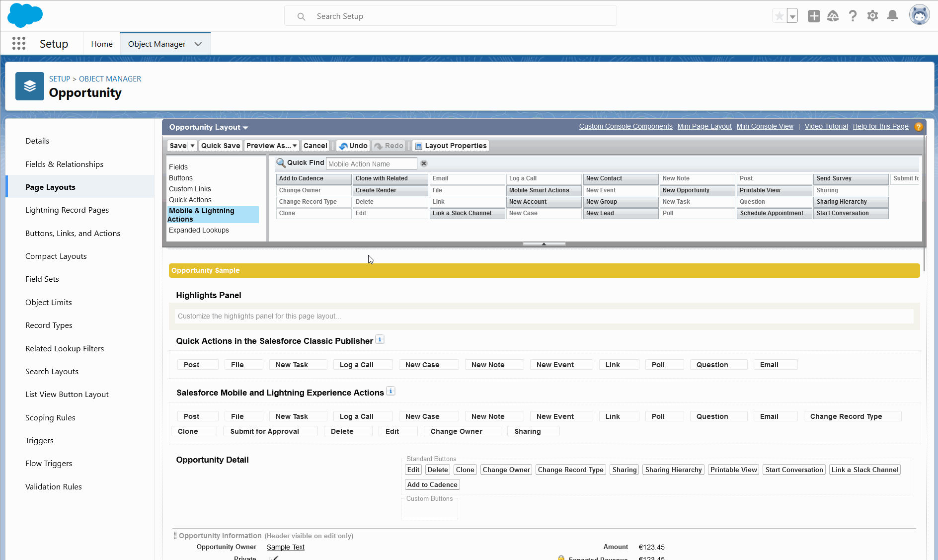Open the App Launcher grid icon

19,44
